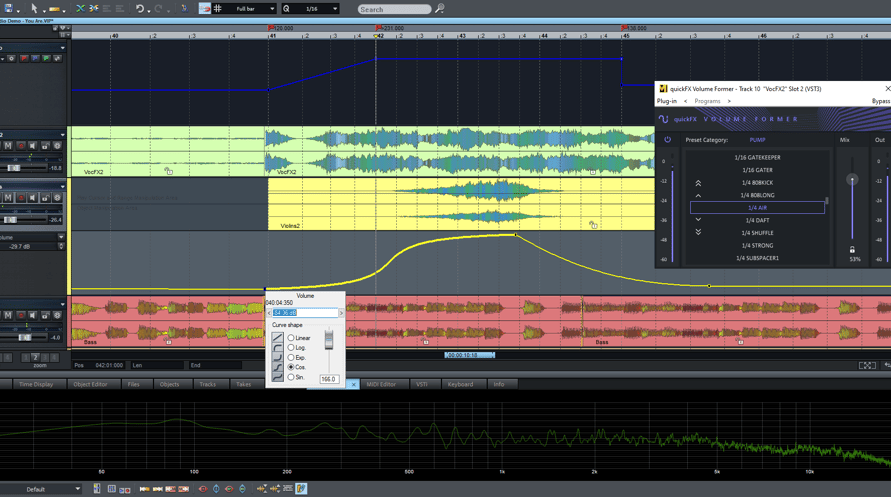Arm record on the Violins2 track
This screenshot has height=497, width=891.
pos(21,198)
